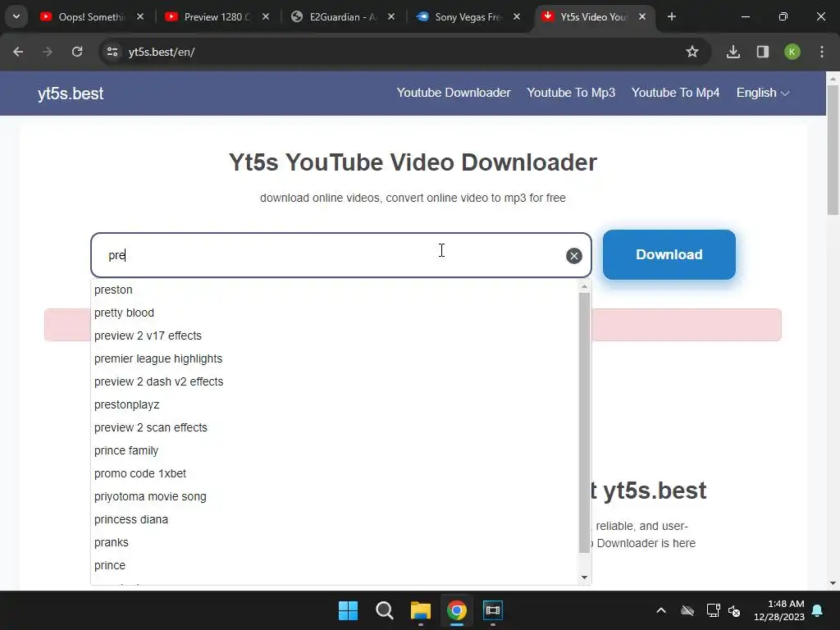Viewport: 840px width, 630px height.
Task: Open the tab search dropdown arrow
Action: tap(16, 16)
